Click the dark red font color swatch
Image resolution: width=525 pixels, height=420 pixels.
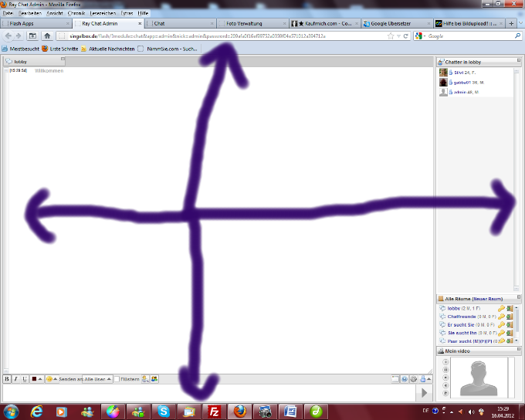(34, 379)
